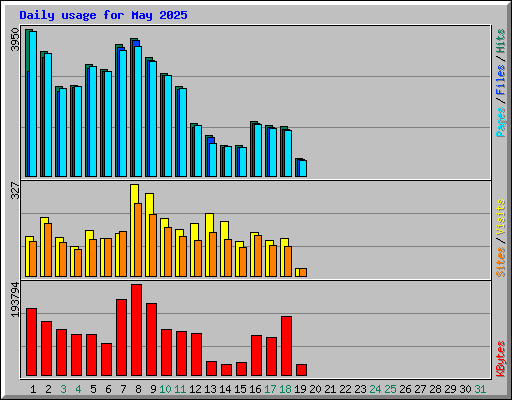The height and width of the screenshot is (400, 512).
Task: Click the KBytes legend label
Action: click(x=501, y=359)
